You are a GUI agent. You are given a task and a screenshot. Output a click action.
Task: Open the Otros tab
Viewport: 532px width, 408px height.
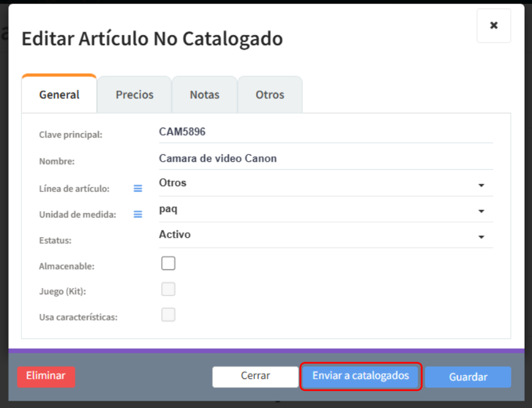[270, 95]
